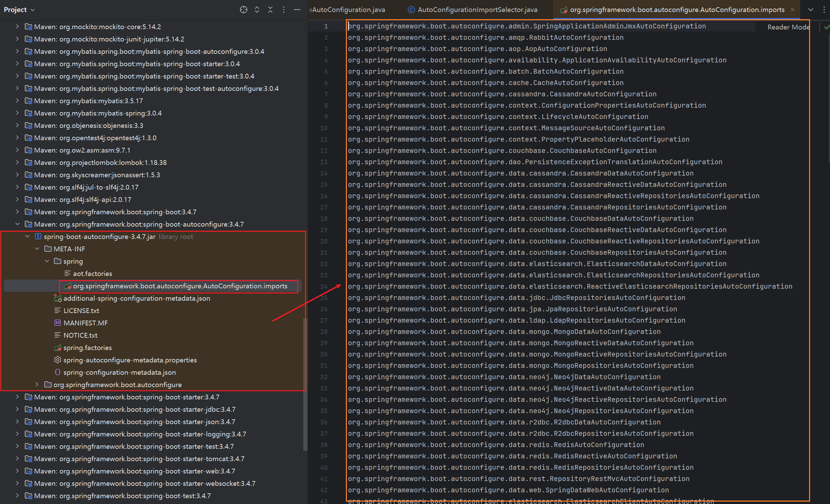Close the AutoConfiguration.imports editor tab

point(793,10)
